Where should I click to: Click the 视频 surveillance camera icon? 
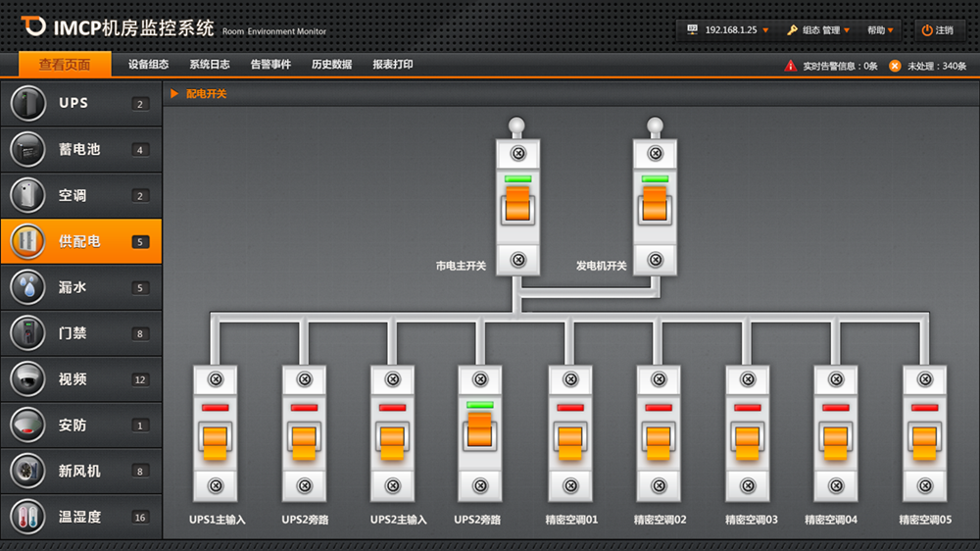coord(28,379)
